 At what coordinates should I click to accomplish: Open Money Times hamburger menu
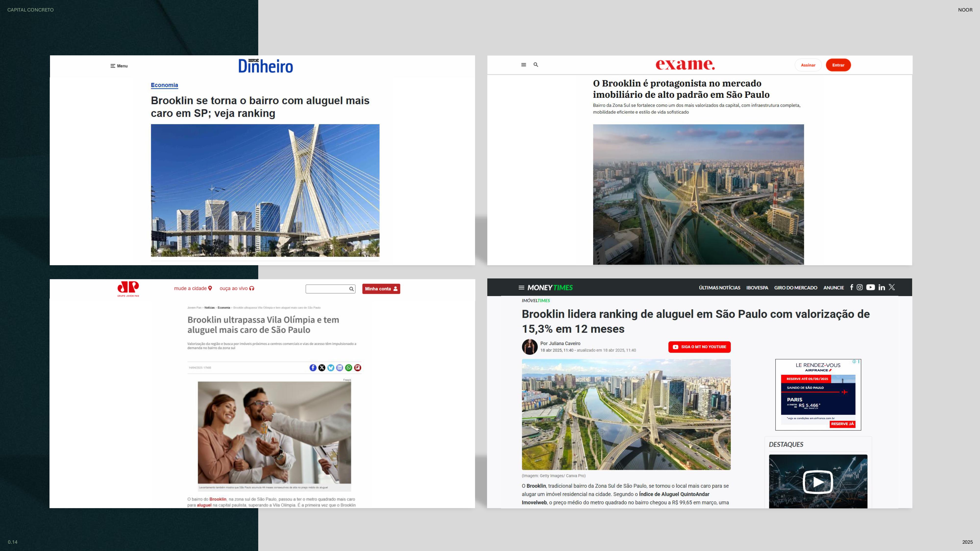[x=521, y=287]
